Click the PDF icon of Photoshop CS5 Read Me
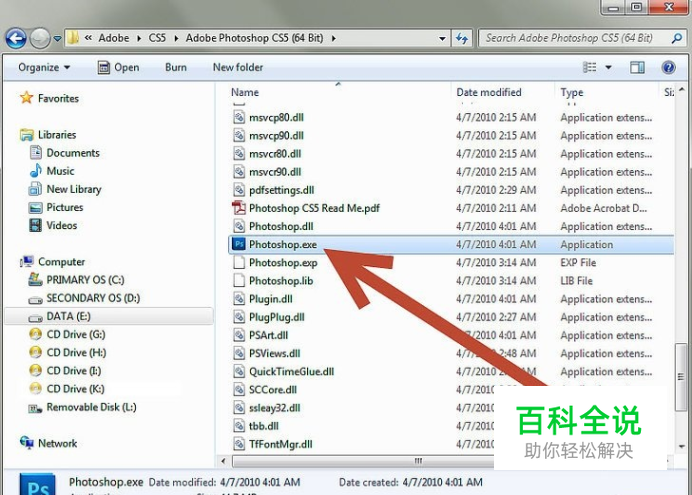The image size is (692, 495). [x=239, y=208]
